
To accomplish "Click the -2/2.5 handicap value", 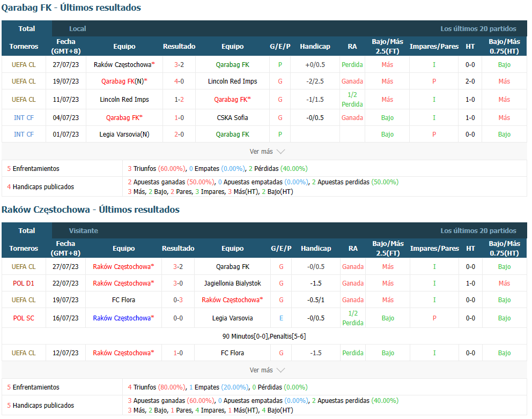I will (x=315, y=81).
